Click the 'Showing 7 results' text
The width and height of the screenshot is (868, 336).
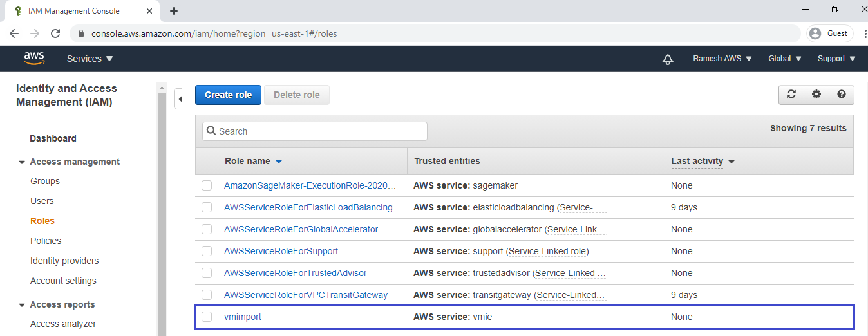pyautogui.click(x=808, y=128)
